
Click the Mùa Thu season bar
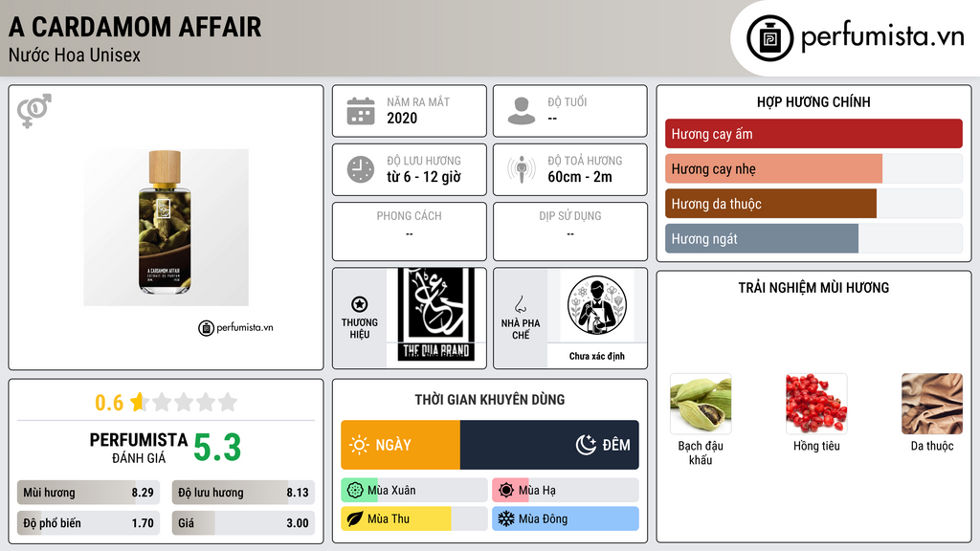414,519
